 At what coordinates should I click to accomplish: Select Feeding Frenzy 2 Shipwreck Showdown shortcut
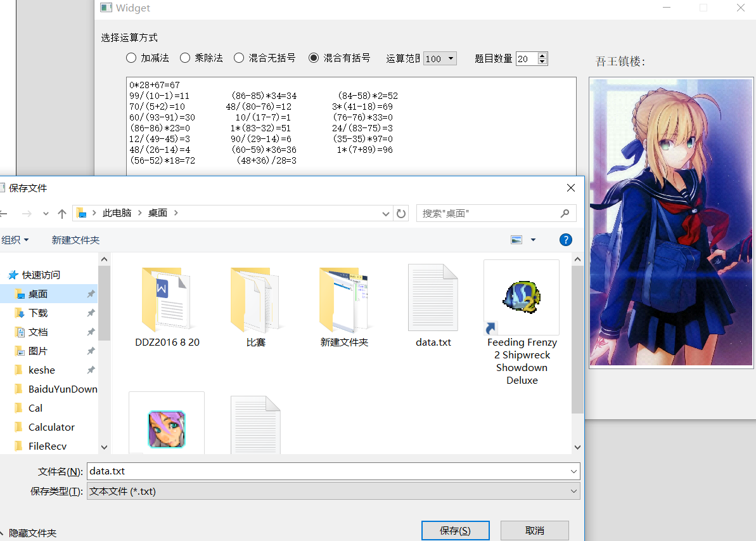(x=522, y=322)
